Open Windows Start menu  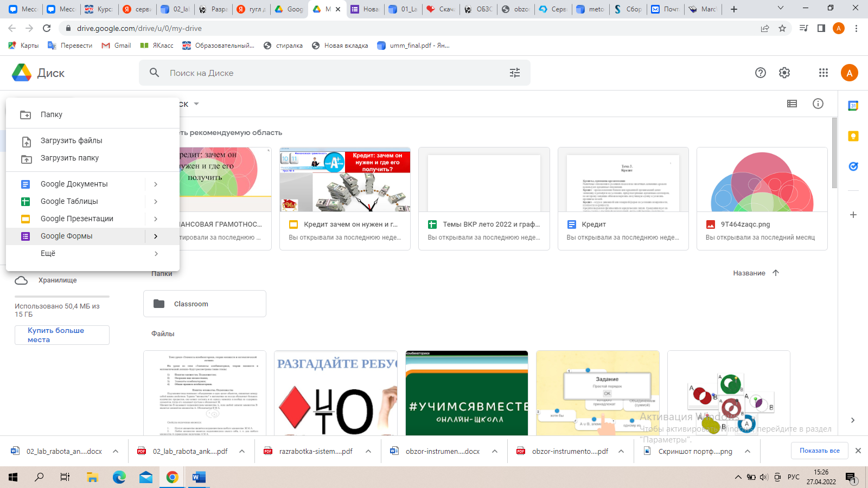13,477
